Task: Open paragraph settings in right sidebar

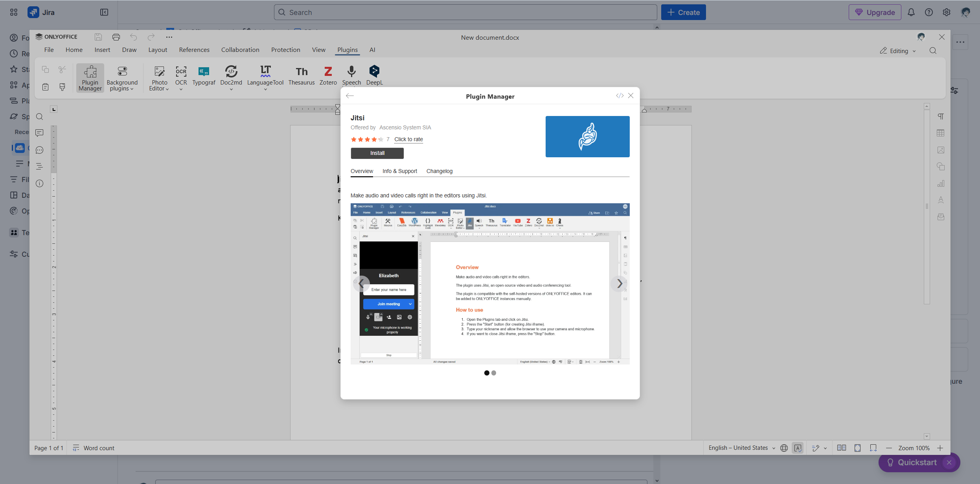Action: coord(941,116)
